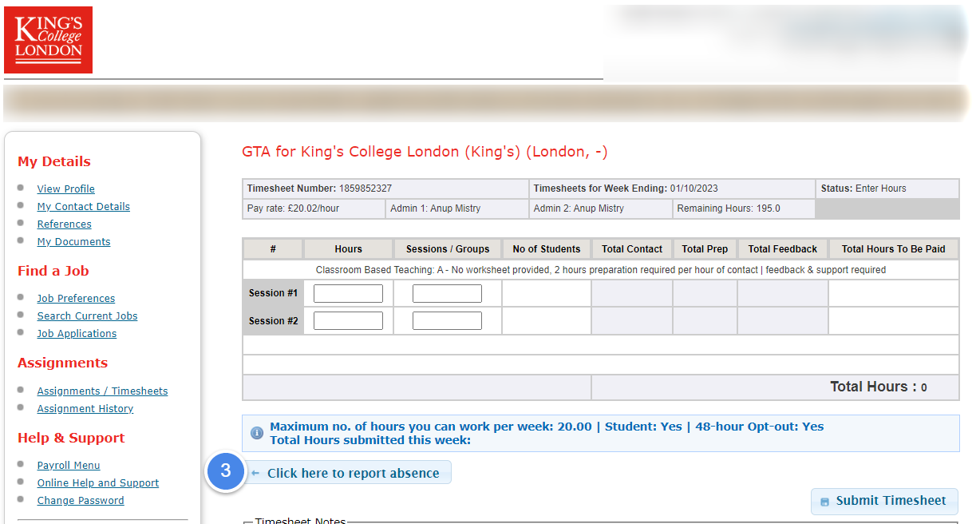This screenshot has width=980, height=524.
Task: Click Timesheets for Week Ending 01/10/2023
Action: tap(672, 189)
